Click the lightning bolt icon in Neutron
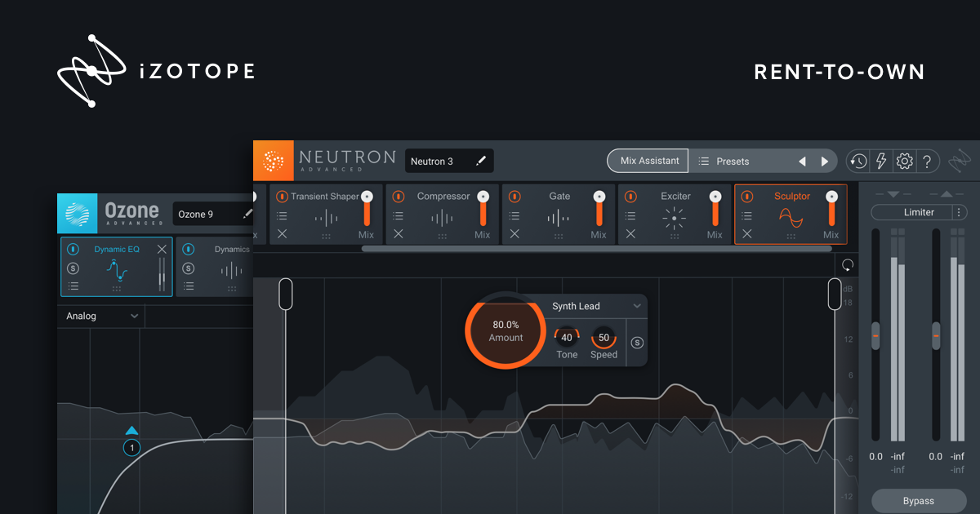Image resolution: width=980 pixels, height=514 pixels. click(881, 161)
